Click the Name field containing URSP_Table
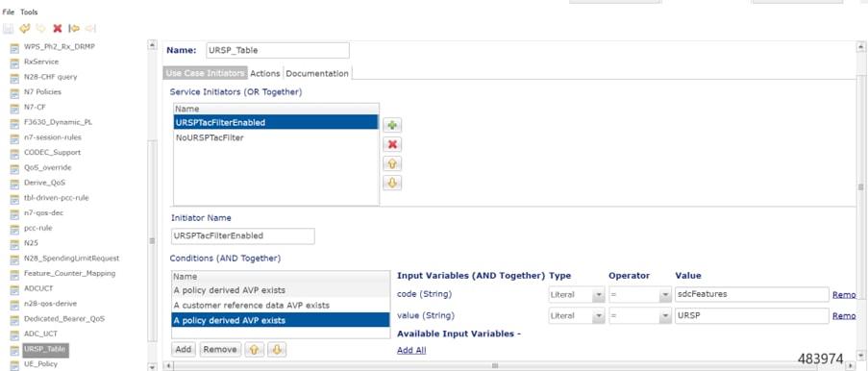 [x=278, y=50]
